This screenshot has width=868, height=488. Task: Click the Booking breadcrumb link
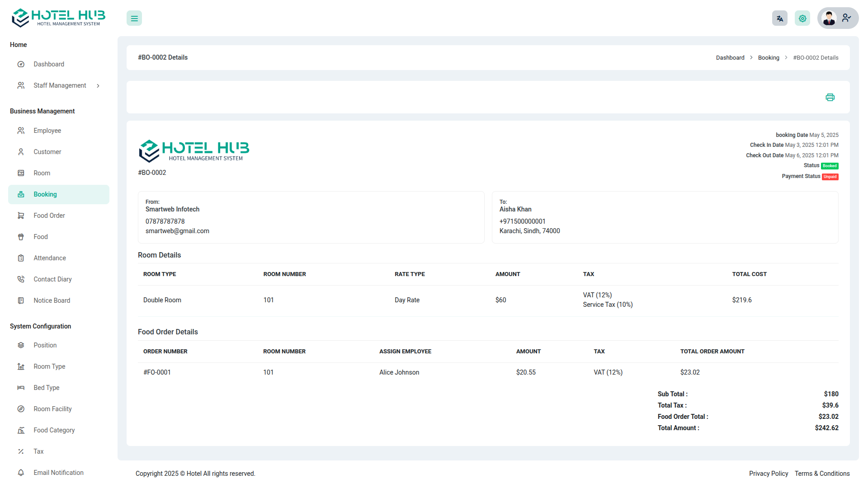click(769, 58)
